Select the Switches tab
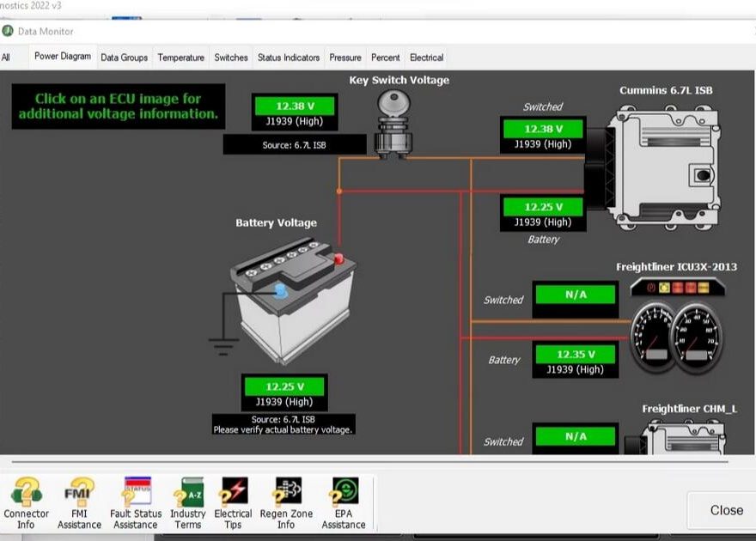This screenshot has height=541, width=756. (x=230, y=58)
